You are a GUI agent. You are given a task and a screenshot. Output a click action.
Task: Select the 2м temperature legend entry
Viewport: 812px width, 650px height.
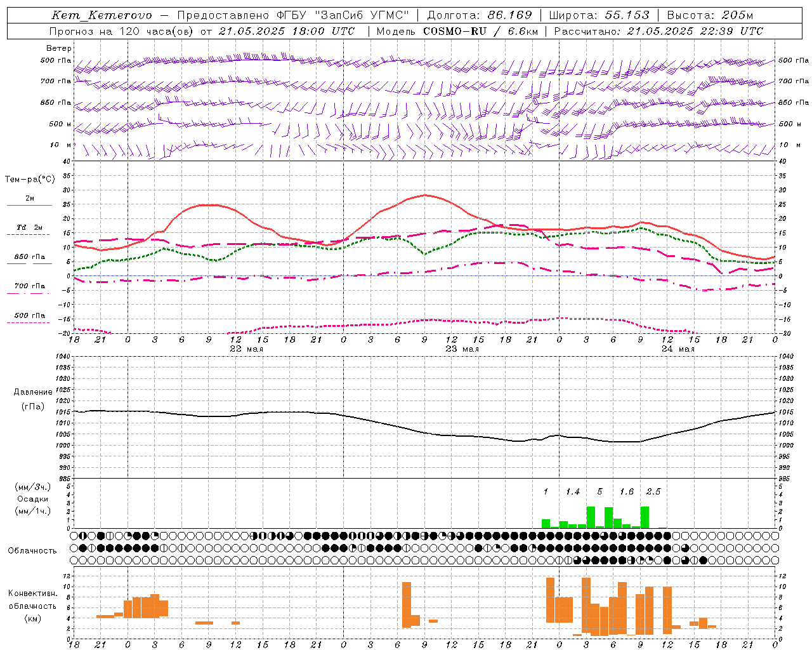coord(30,199)
